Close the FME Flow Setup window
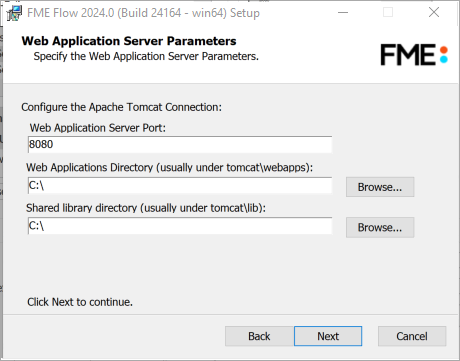This screenshot has width=460, height=361. tap(434, 13)
